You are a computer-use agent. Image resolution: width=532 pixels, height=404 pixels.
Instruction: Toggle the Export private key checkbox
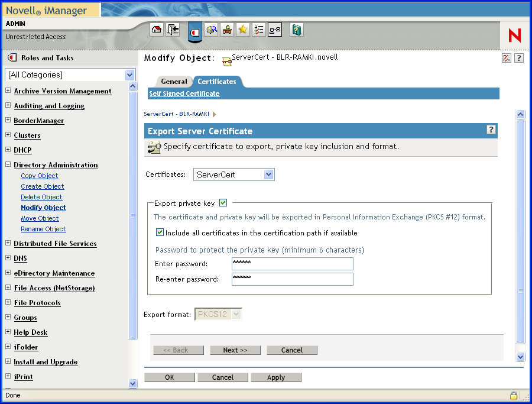click(x=223, y=203)
